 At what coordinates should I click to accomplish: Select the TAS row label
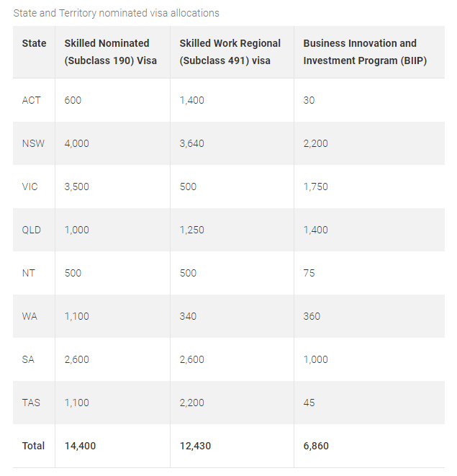click(31, 403)
